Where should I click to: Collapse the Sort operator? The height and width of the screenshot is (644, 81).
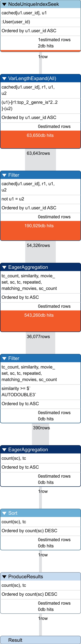tap(4, 513)
